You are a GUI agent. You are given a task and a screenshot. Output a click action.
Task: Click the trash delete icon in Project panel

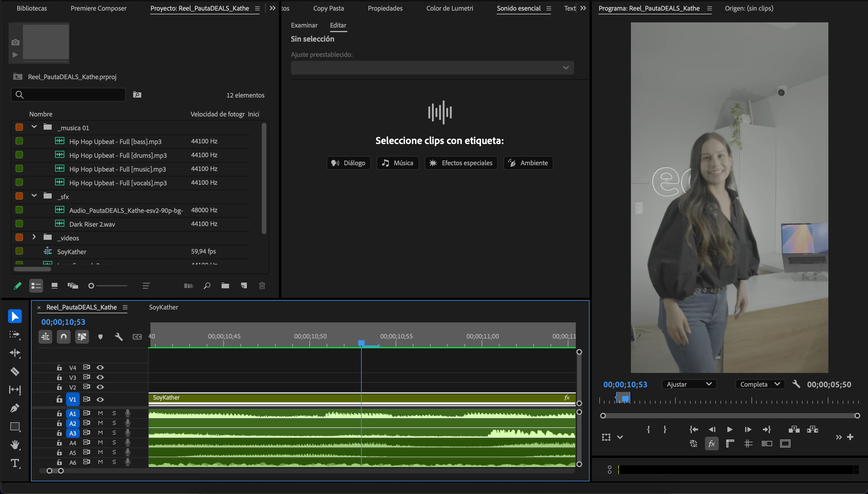pyautogui.click(x=262, y=286)
